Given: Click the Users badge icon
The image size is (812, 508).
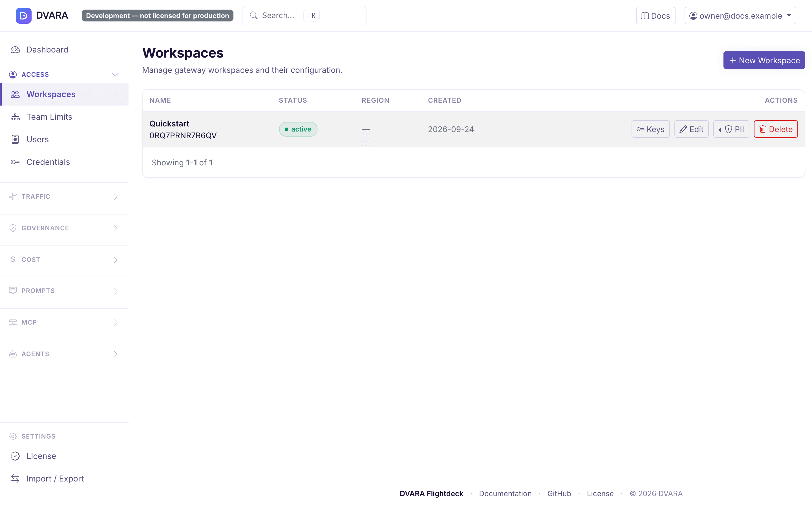Looking at the screenshot, I should point(15,139).
